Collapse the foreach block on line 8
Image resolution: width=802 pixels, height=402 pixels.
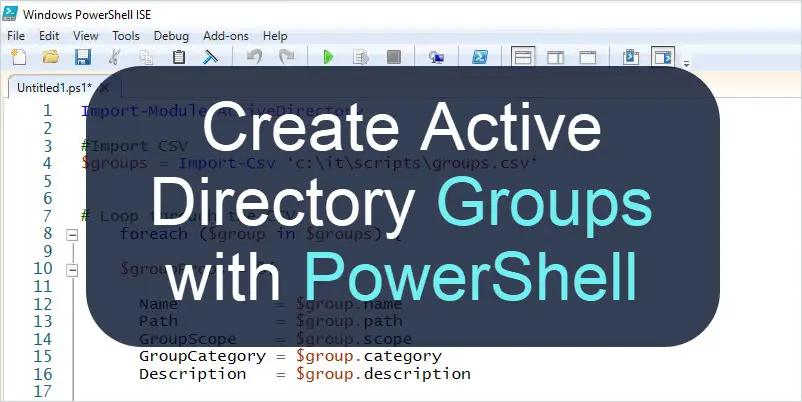[72, 235]
